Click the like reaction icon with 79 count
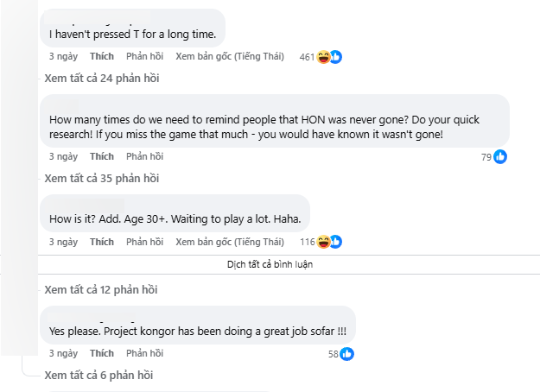This screenshot has width=540, height=392. pos(500,157)
